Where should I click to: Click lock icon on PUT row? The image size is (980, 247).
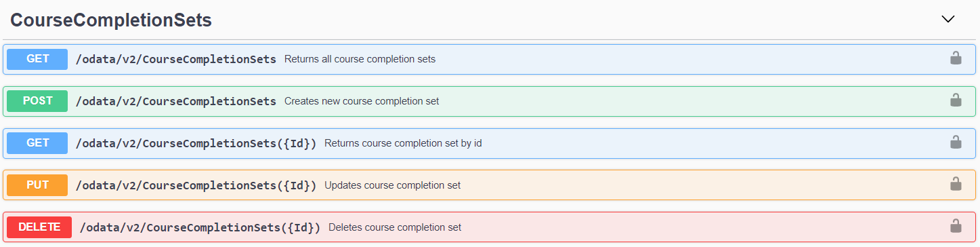coord(956,185)
